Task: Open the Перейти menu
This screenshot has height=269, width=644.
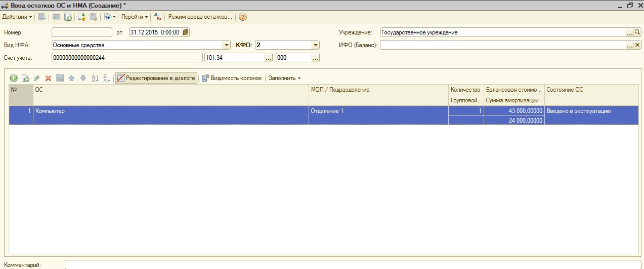Action: pyautogui.click(x=134, y=17)
